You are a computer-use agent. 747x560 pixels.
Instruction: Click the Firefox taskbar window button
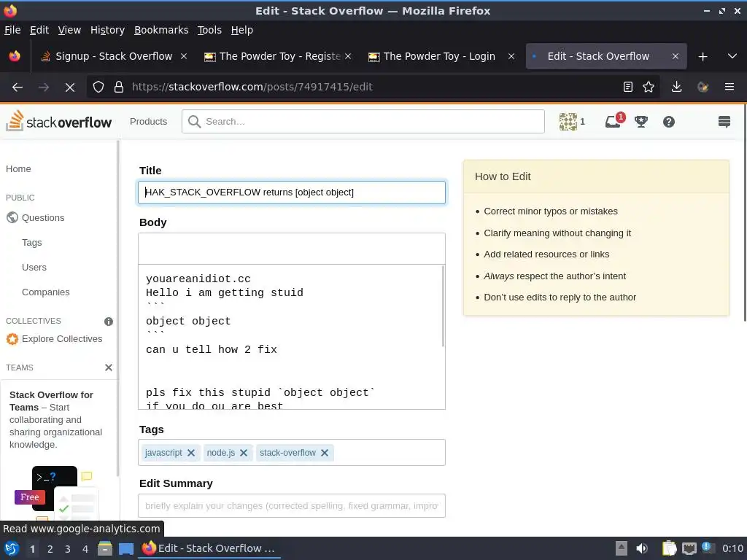[209, 548]
